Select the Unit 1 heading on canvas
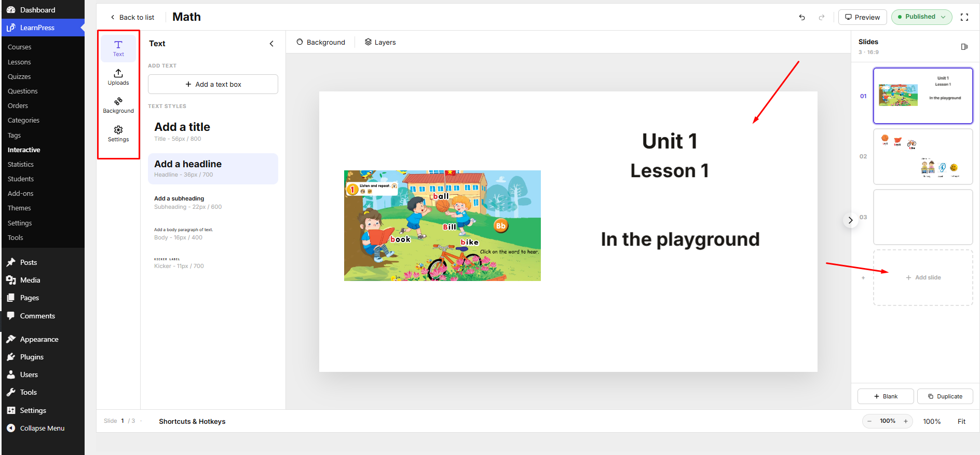980x455 pixels. coord(670,141)
